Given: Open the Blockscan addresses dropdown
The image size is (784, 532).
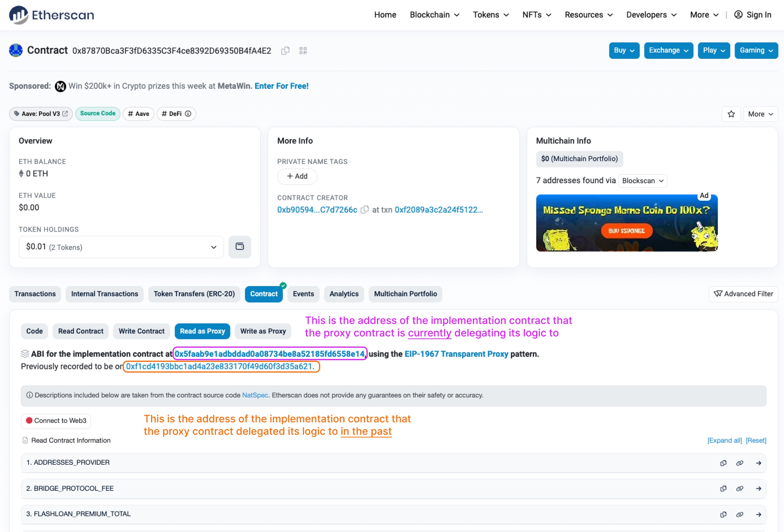Looking at the screenshot, I should click(642, 181).
